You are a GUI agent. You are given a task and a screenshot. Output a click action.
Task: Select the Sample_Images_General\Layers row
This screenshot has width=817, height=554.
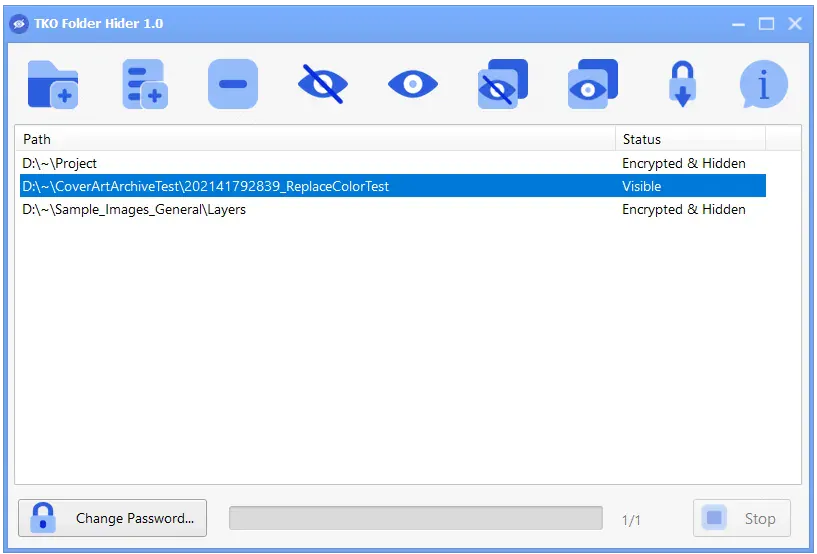point(393,209)
